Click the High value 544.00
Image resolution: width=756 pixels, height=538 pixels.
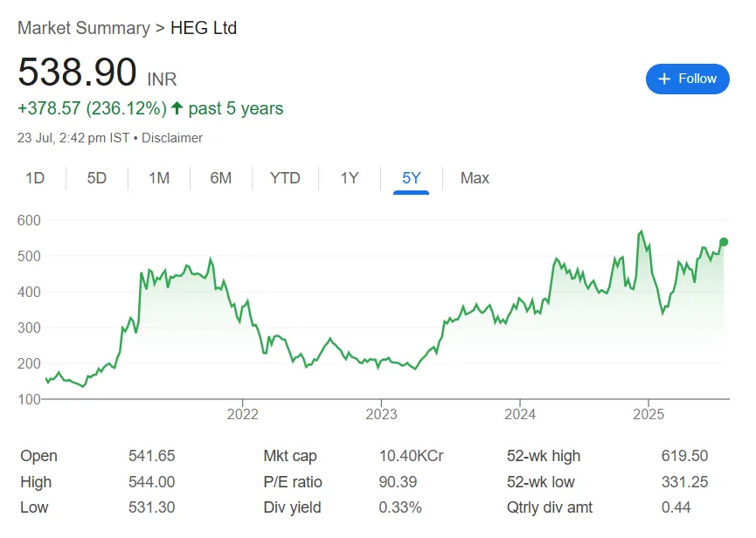point(151,481)
